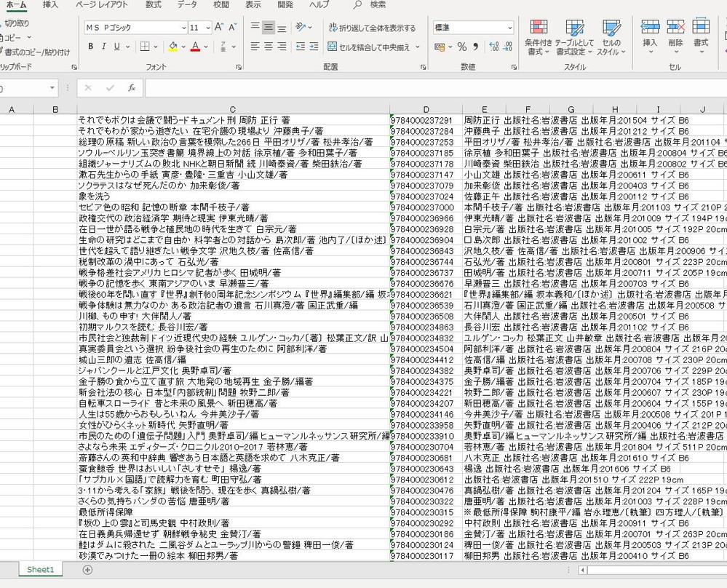Add a new sheet with plus button
The width and height of the screenshot is (727, 588).
[87, 570]
